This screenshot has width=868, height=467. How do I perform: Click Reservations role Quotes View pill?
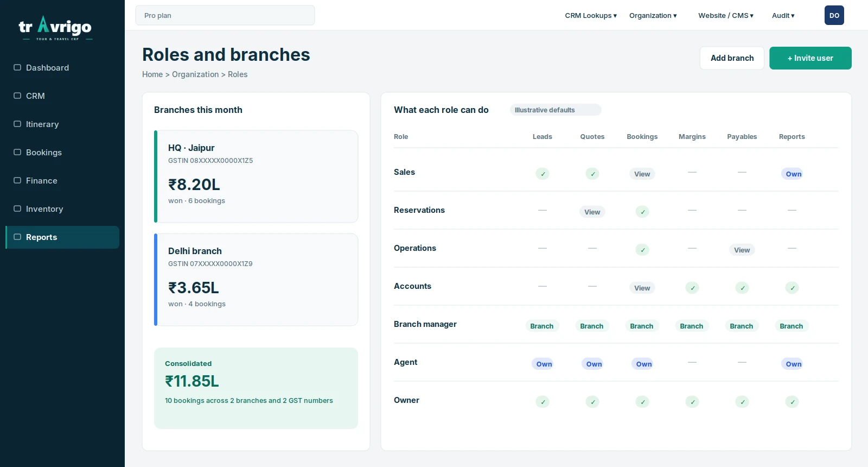click(x=592, y=212)
